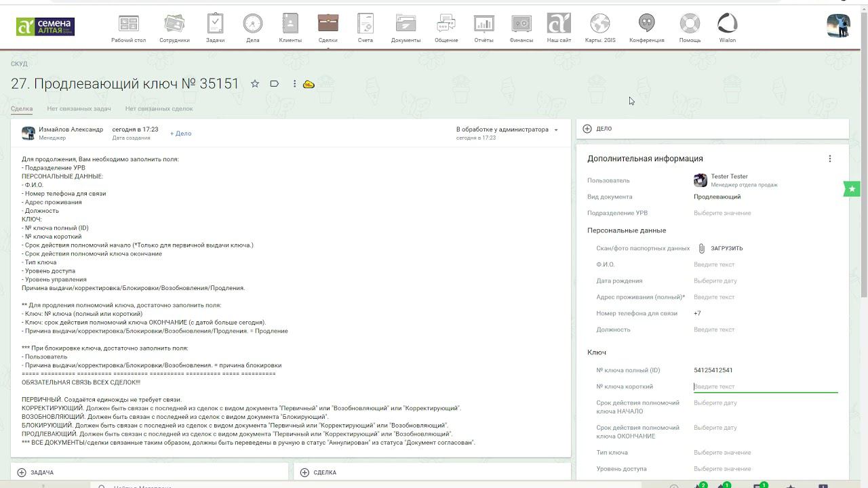Click Измайлов Александр author name
This screenshot has width=868, height=488.
[71, 129]
